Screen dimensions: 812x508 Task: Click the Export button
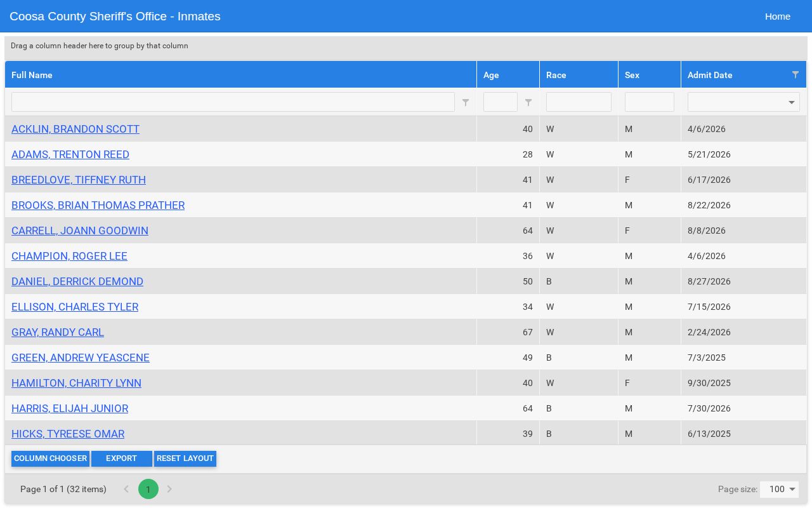pyautogui.click(x=122, y=458)
